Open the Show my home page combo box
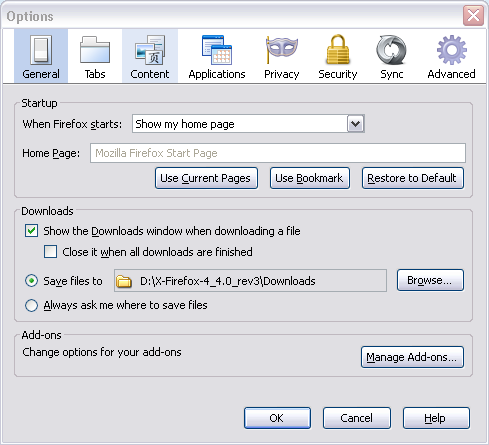Image resolution: width=489 pixels, height=445 pixels. (x=248, y=124)
